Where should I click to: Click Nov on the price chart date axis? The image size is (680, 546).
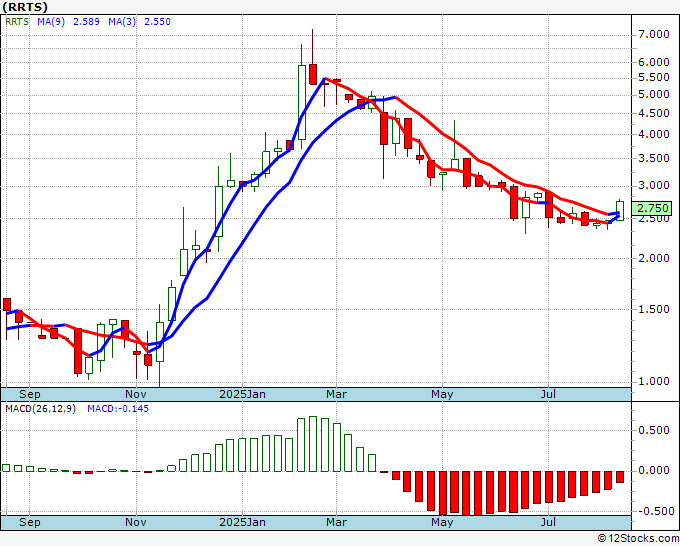click(136, 394)
